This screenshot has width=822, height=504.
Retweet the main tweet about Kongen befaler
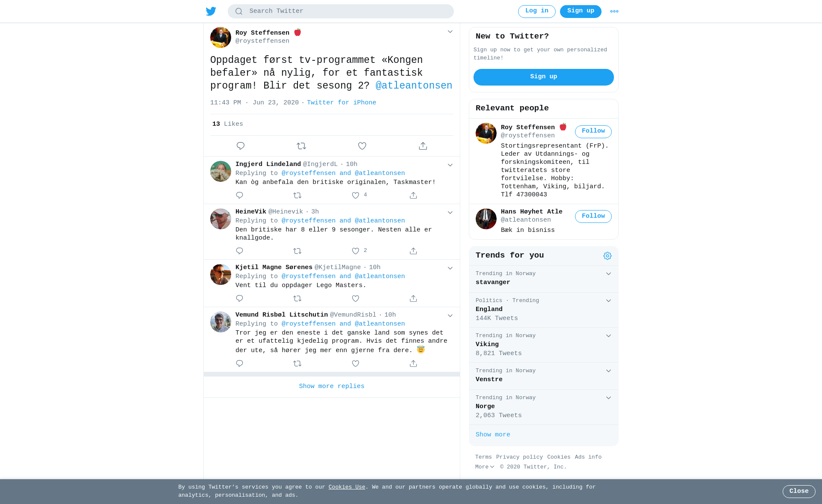click(301, 146)
